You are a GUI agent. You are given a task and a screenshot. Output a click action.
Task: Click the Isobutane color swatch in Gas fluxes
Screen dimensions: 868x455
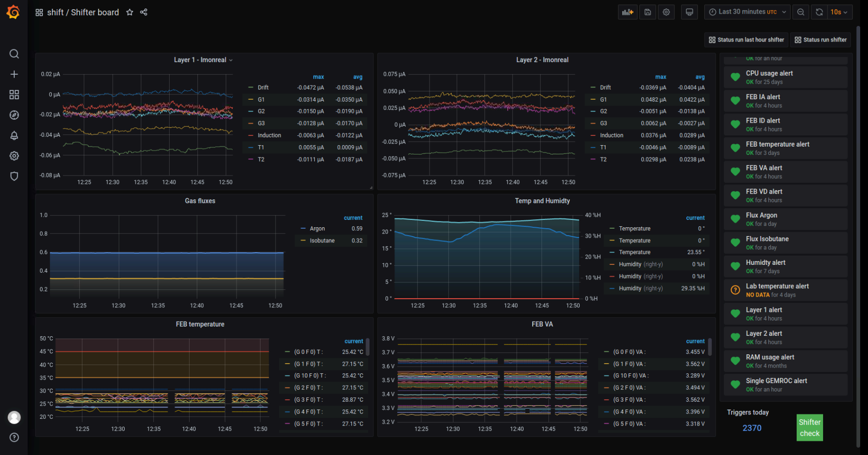click(x=303, y=240)
